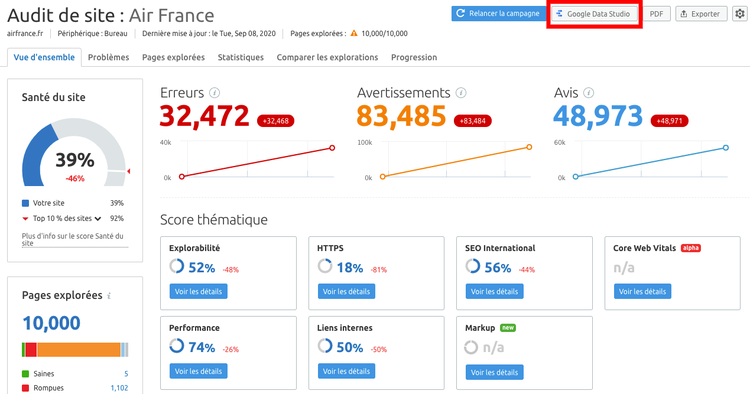Switch to the Pages explorées tab
This screenshot has width=750, height=394.
tap(173, 57)
